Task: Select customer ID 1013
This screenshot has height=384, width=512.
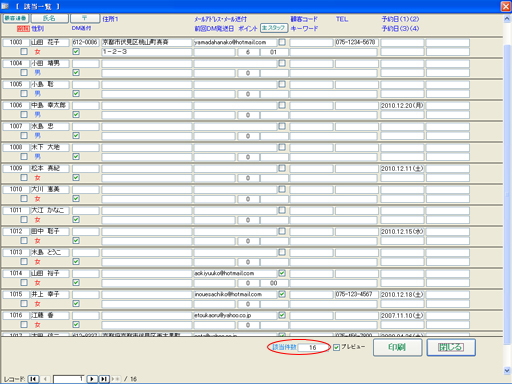Action: pyautogui.click(x=16, y=252)
